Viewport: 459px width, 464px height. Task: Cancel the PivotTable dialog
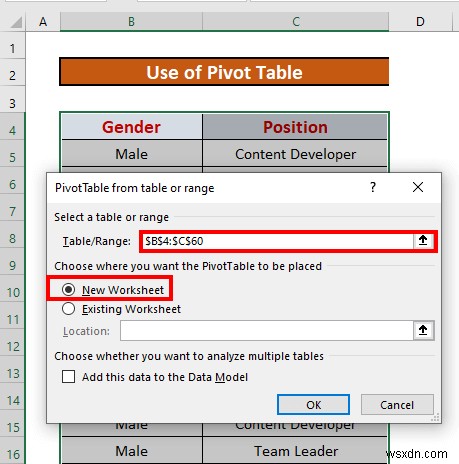tap(397, 405)
